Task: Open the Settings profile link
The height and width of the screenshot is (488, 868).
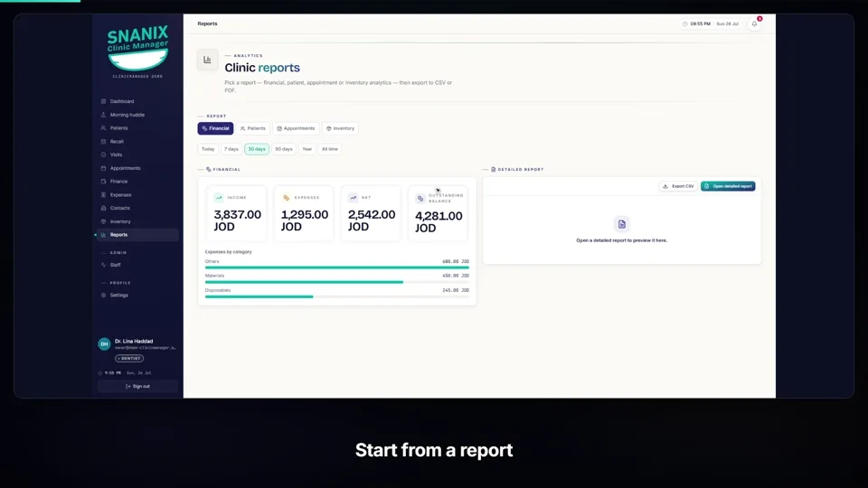Action: [137, 295]
